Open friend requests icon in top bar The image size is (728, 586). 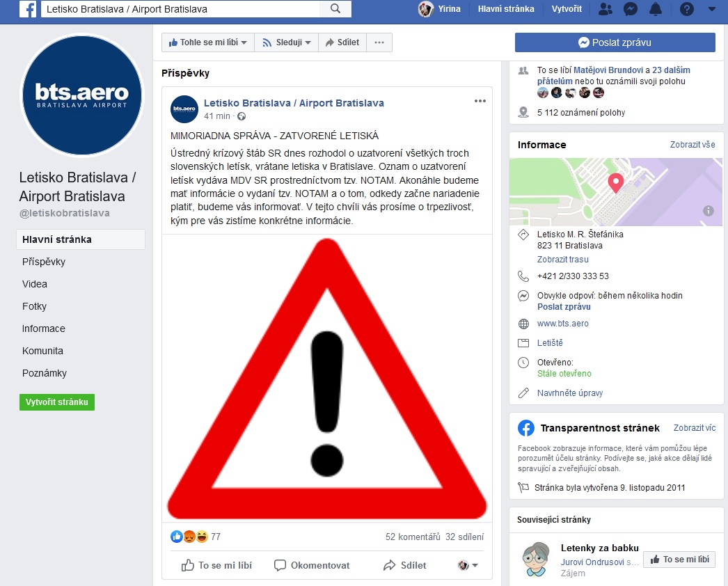[605, 9]
